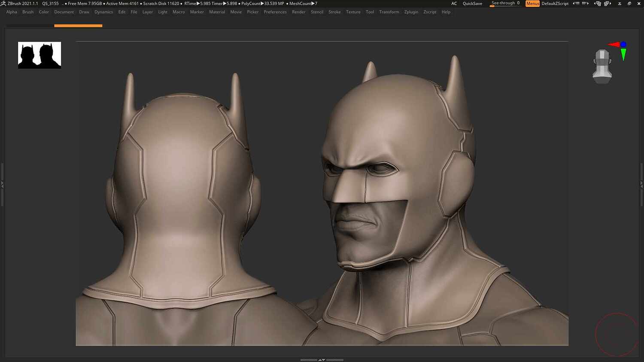
Task: Click the DefaultZScript button
Action: click(x=555, y=3)
